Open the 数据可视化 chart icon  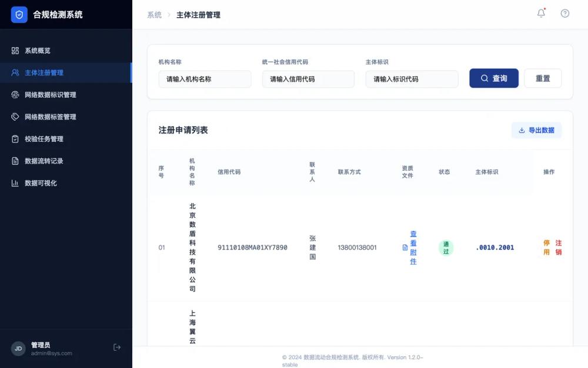pos(16,183)
